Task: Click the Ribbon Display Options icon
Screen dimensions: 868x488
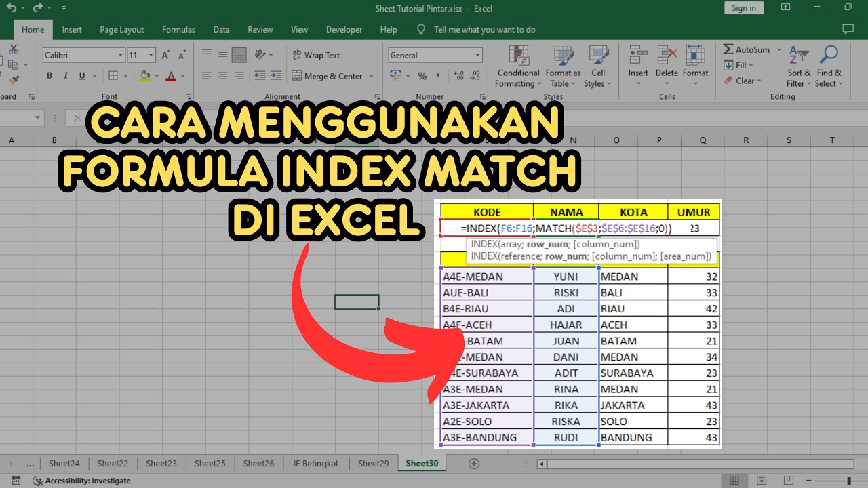Action: tap(785, 8)
